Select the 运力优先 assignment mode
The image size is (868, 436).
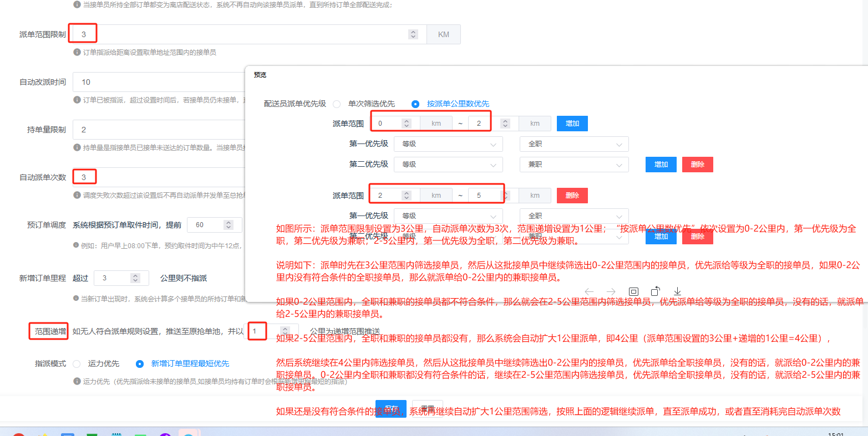pyautogui.click(x=77, y=364)
